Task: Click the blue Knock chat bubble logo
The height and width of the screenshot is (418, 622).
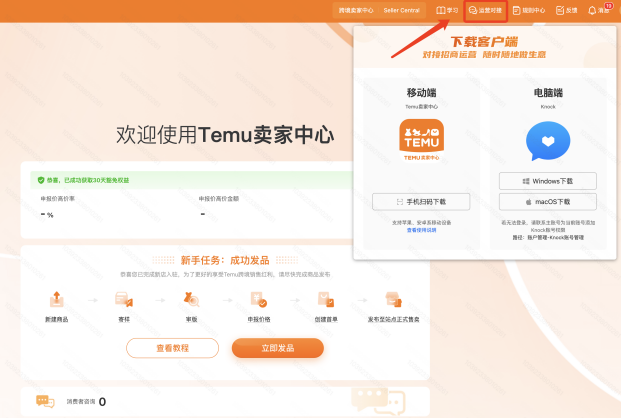Action: point(548,141)
